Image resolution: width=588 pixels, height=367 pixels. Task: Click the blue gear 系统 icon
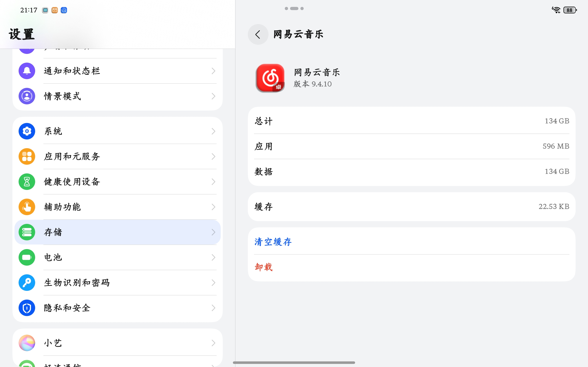tap(27, 131)
